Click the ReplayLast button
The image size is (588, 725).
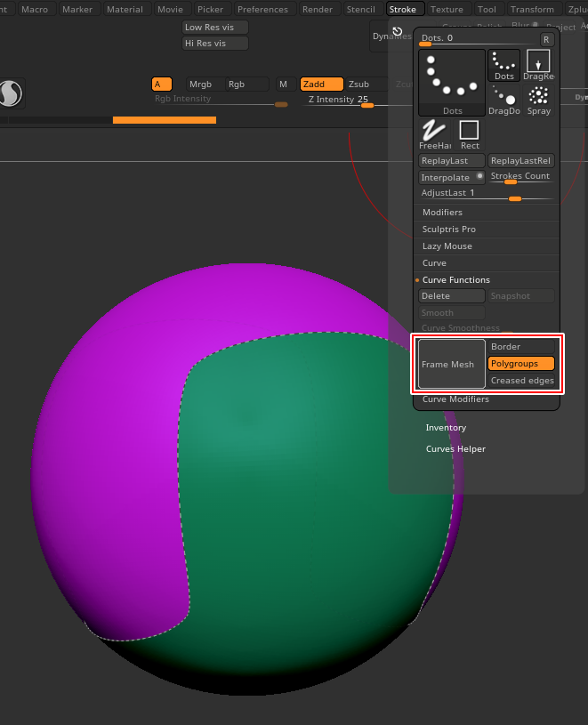point(452,161)
